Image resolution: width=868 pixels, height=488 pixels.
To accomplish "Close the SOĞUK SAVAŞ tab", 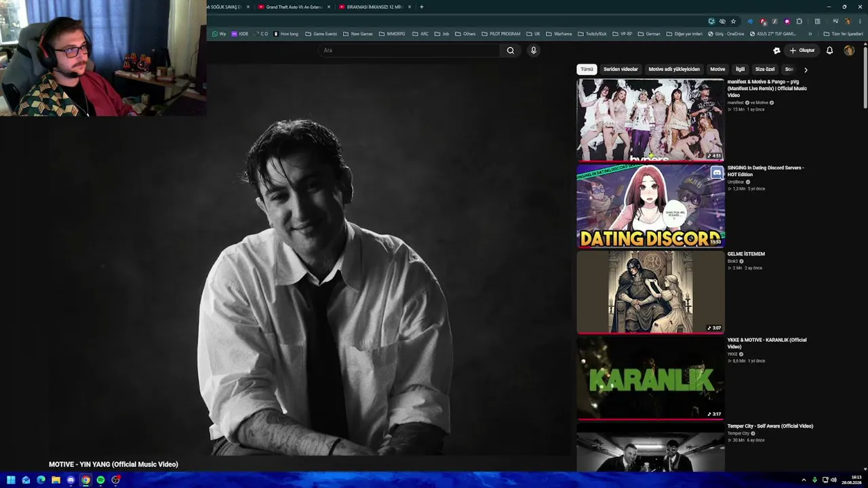I will coord(248,7).
